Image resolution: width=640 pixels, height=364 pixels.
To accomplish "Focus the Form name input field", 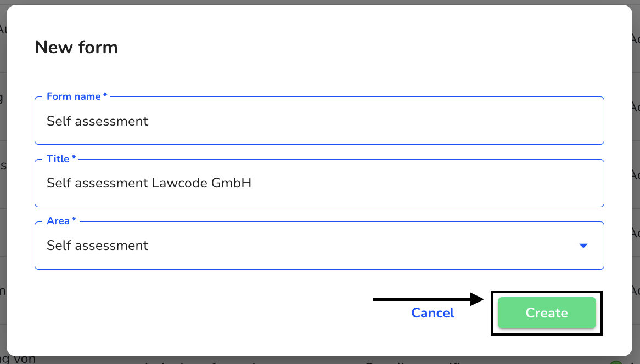I will coord(319,121).
